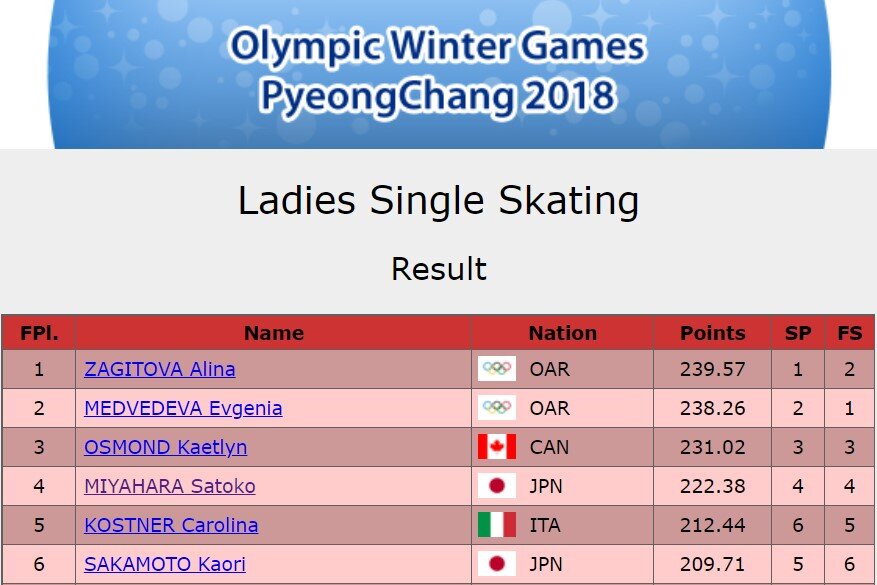
Task: Click the Japanese flag in Miyahara's row
Action: coord(497,486)
